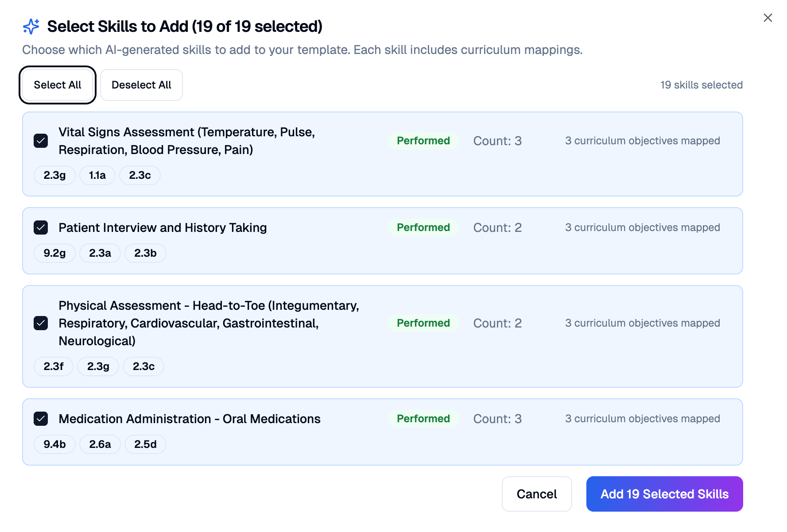Click the 1.1a tag under Vital Signs
This screenshot has height=532, width=787.
(x=97, y=175)
